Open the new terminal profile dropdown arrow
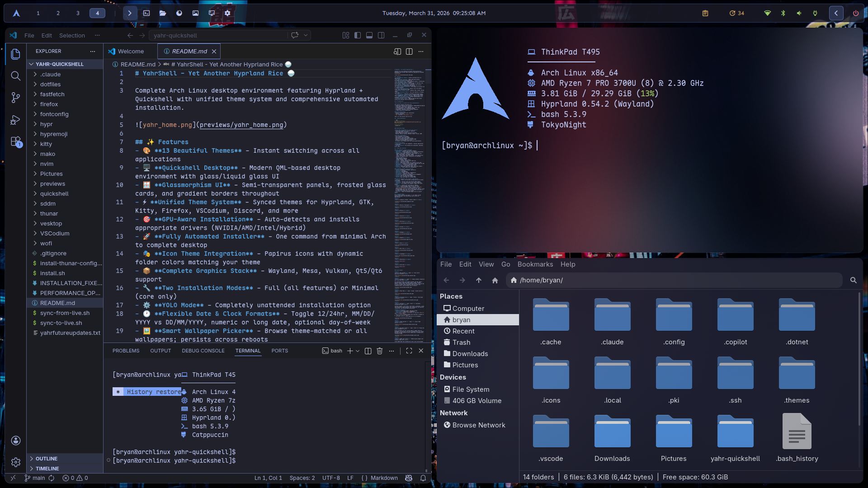 (x=358, y=351)
